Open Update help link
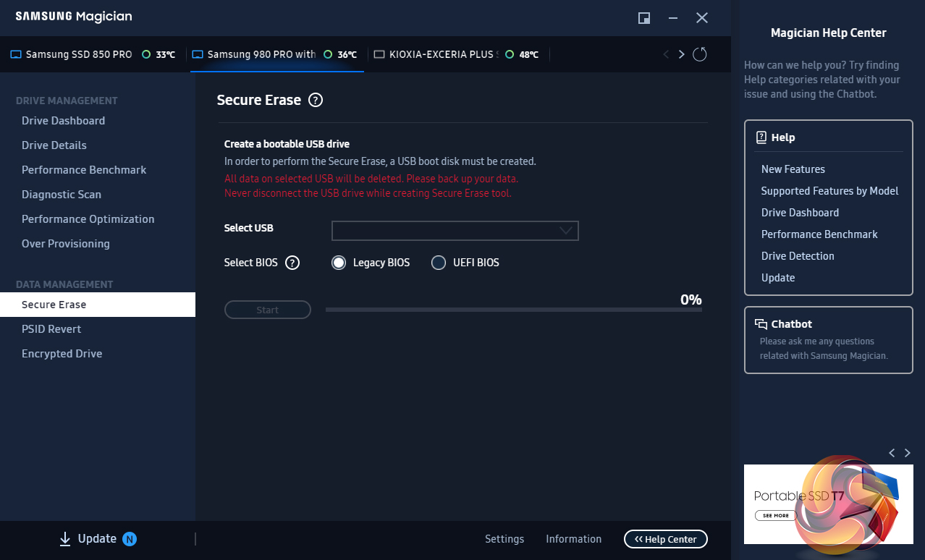The height and width of the screenshot is (560, 925). point(778,278)
